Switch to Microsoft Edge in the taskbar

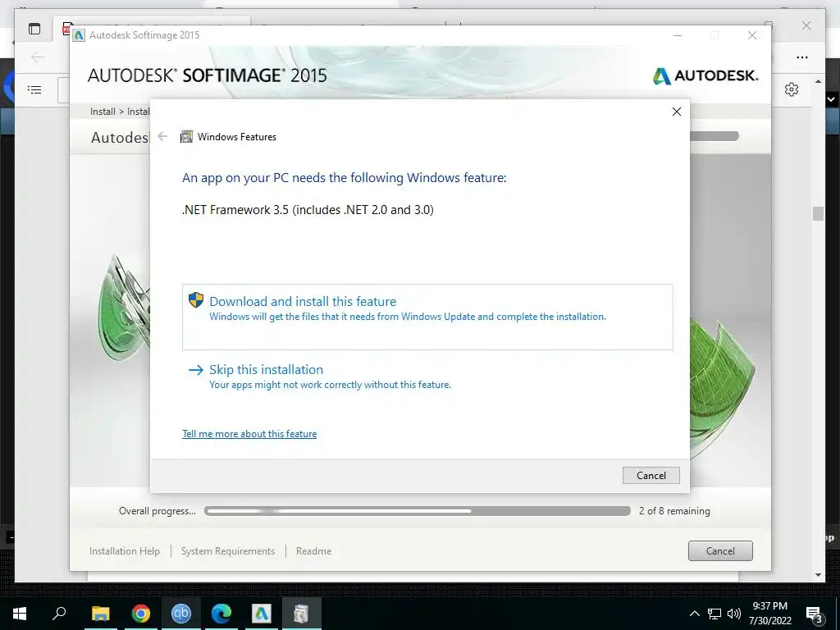coord(221,614)
